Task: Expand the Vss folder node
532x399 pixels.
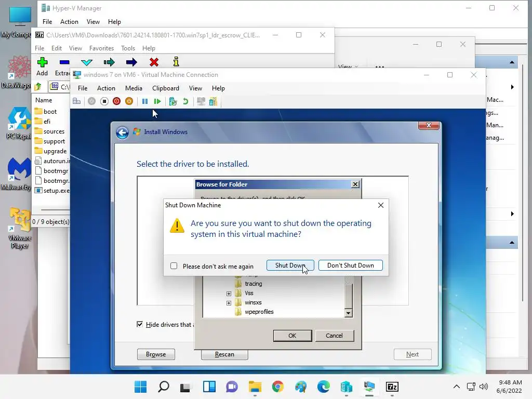Action: pyautogui.click(x=229, y=294)
